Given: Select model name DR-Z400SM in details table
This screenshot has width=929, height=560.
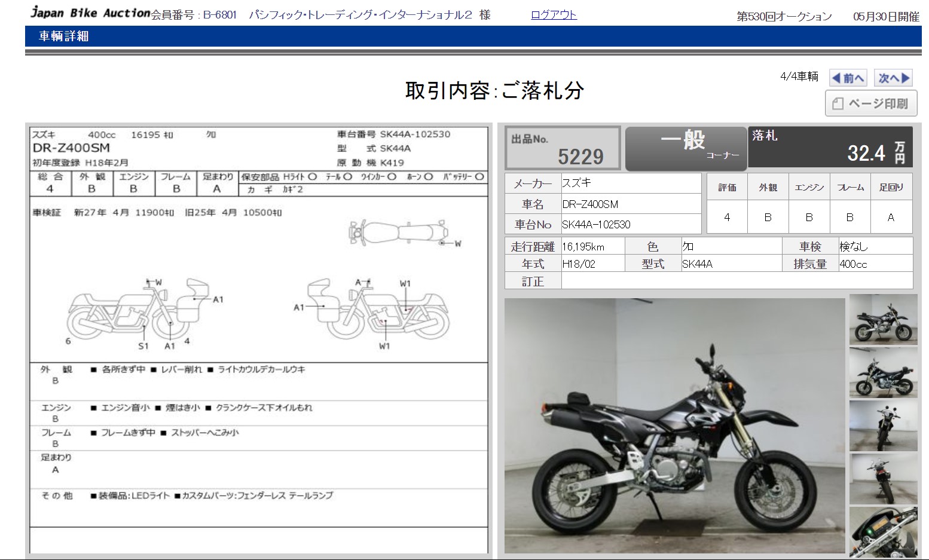Looking at the screenshot, I should [x=590, y=204].
